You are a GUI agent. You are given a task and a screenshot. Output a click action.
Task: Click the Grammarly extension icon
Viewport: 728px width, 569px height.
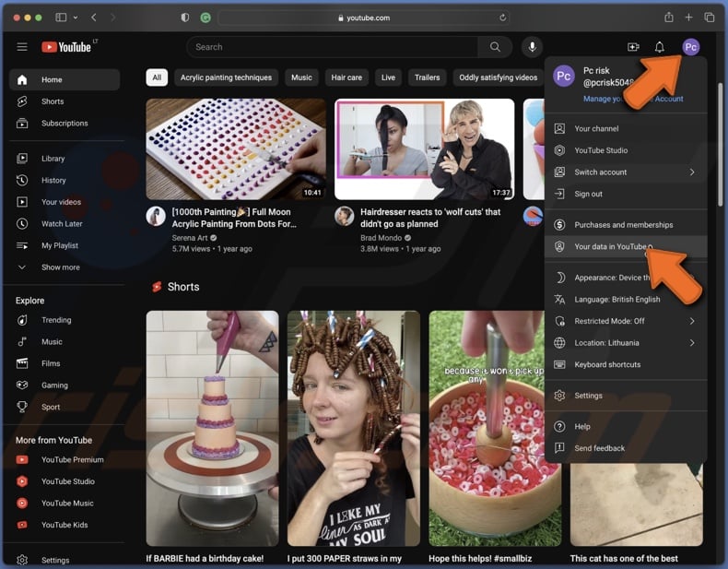[205, 18]
